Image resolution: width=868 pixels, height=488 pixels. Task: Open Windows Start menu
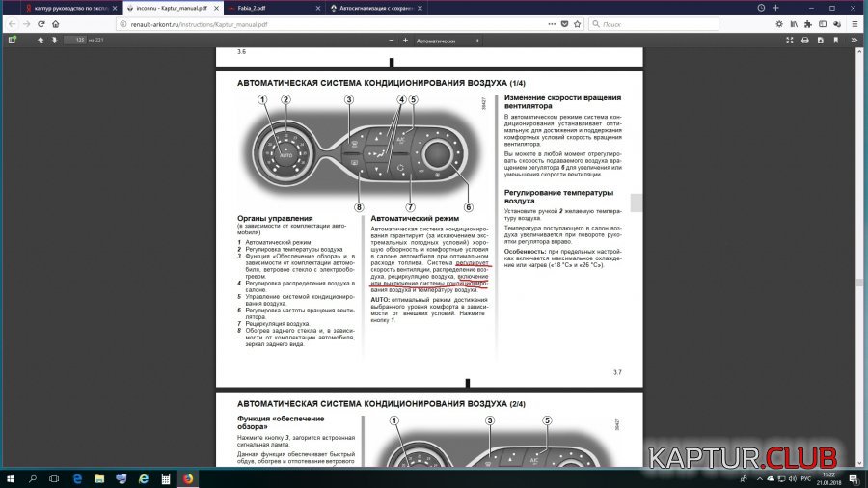[10, 478]
